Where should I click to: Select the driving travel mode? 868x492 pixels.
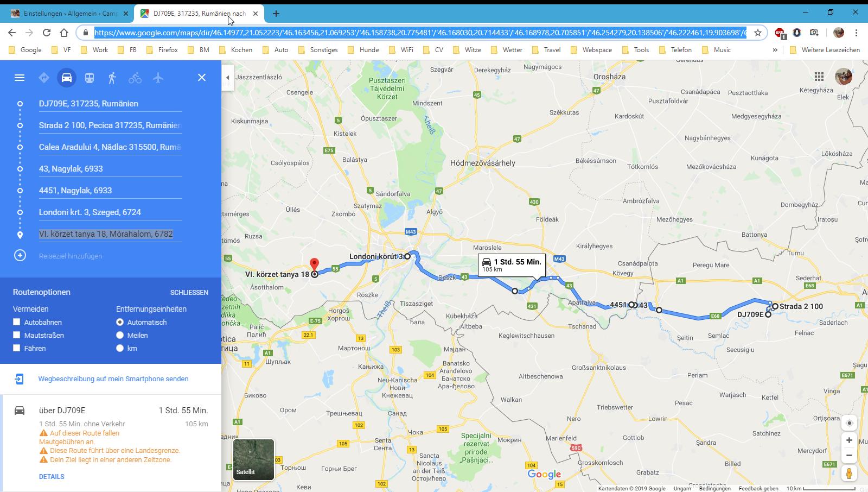coord(67,78)
